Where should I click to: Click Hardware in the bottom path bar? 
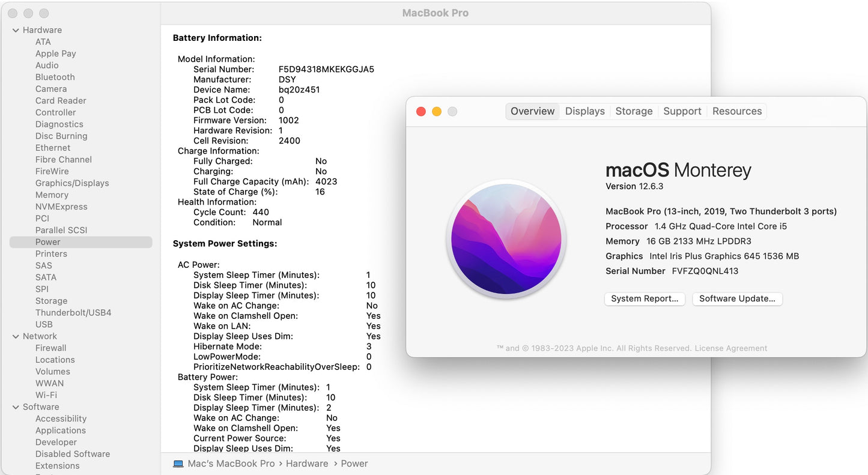click(x=307, y=464)
